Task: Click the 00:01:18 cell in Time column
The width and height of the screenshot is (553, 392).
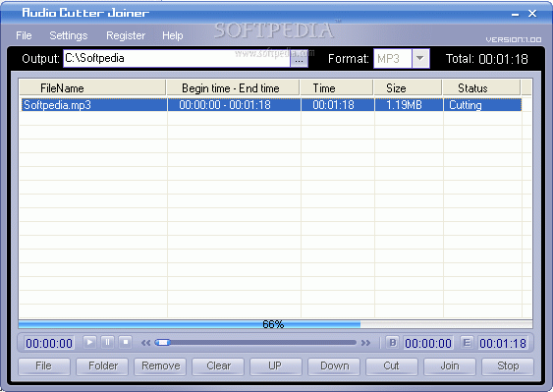Action: (338, 105)
